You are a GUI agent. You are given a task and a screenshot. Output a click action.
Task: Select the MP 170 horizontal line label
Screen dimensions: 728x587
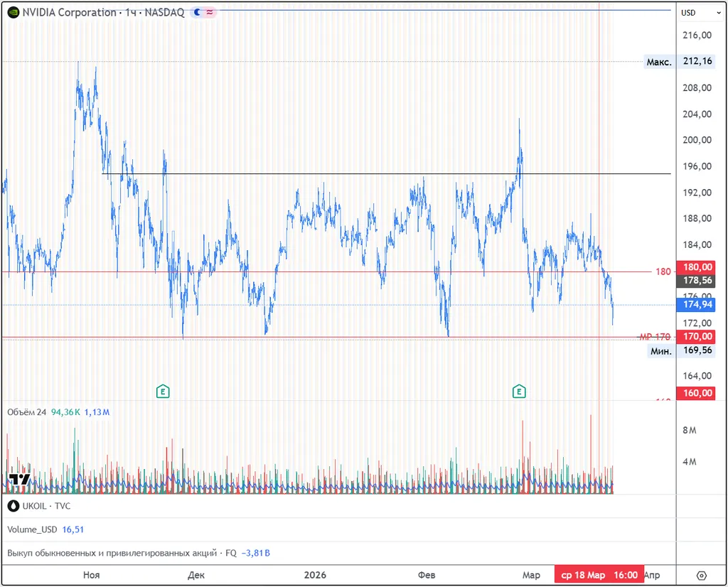pyautogui.click(x=655, y=337)
